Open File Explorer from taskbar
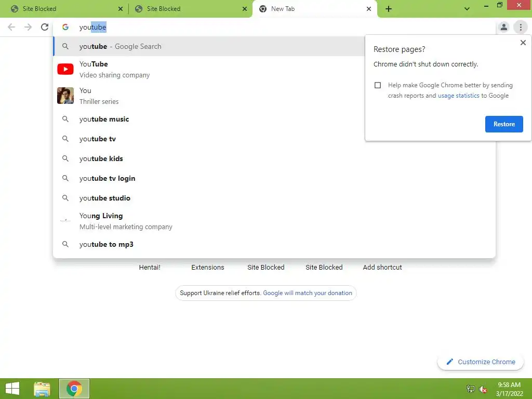 click(42, 389)
